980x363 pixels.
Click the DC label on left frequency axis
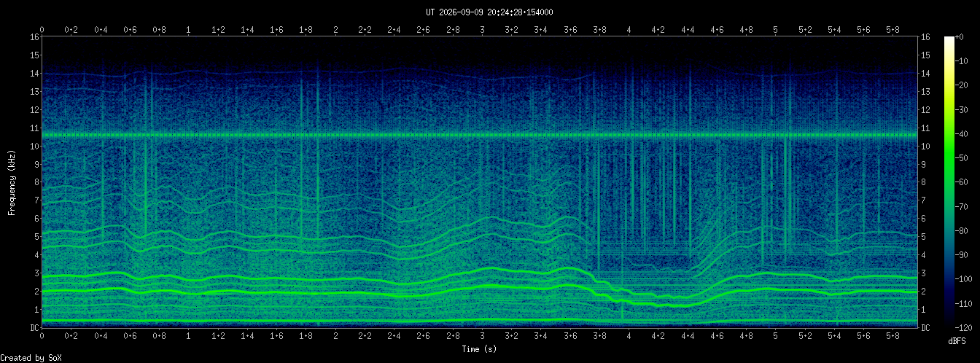[x=34, y=328]
